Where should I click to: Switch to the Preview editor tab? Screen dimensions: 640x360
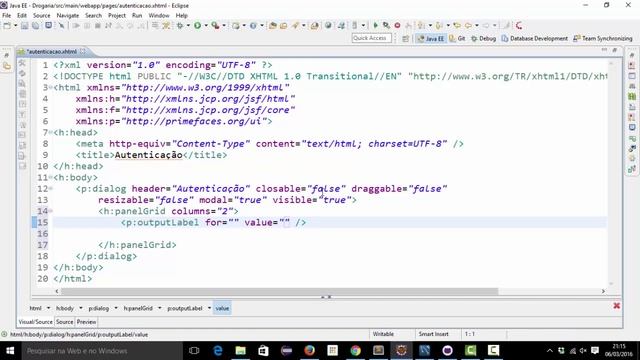point(87,322)
